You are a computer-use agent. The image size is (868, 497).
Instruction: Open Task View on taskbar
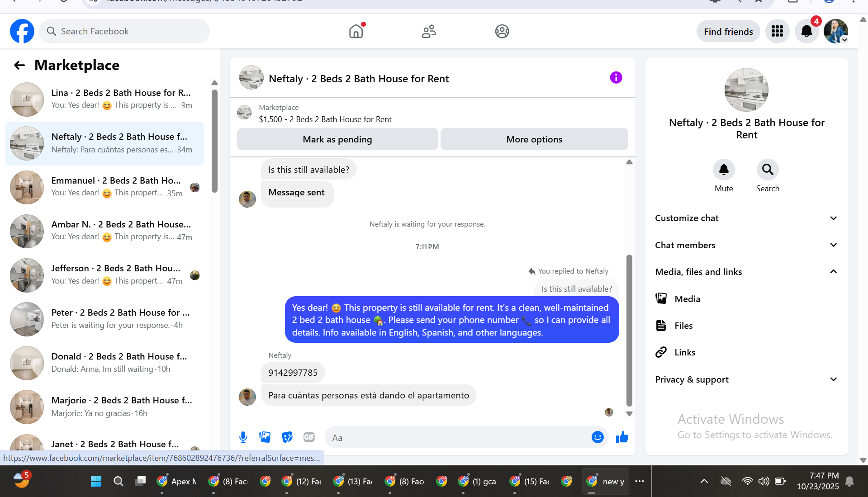(140, 481)
